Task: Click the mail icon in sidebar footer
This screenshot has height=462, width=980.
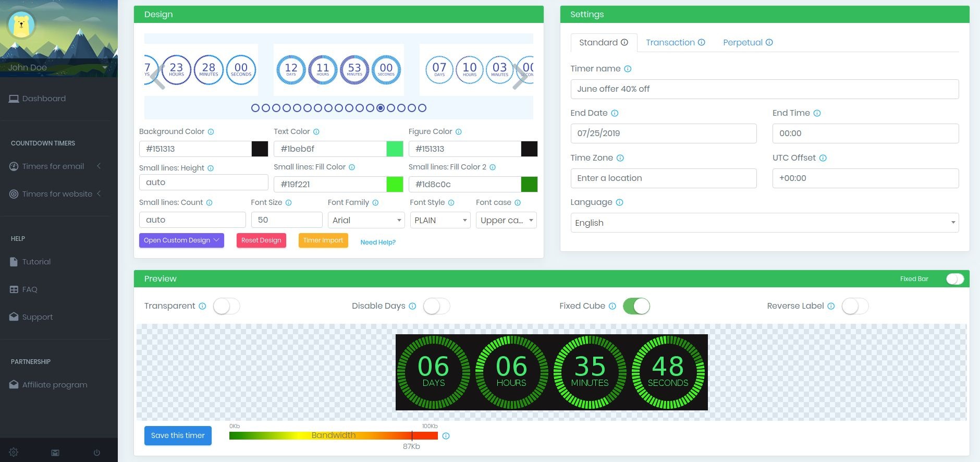Action: coord(55,453)
